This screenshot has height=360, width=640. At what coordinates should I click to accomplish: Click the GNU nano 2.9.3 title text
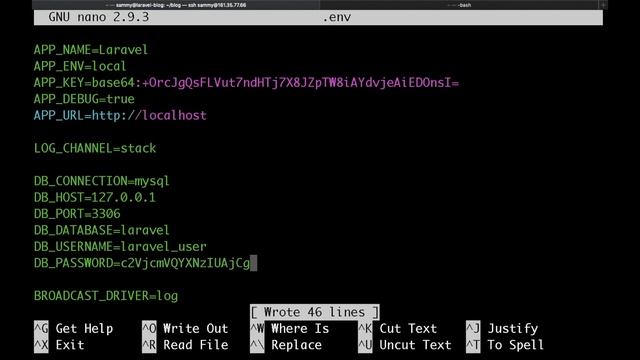click(98, 17)
